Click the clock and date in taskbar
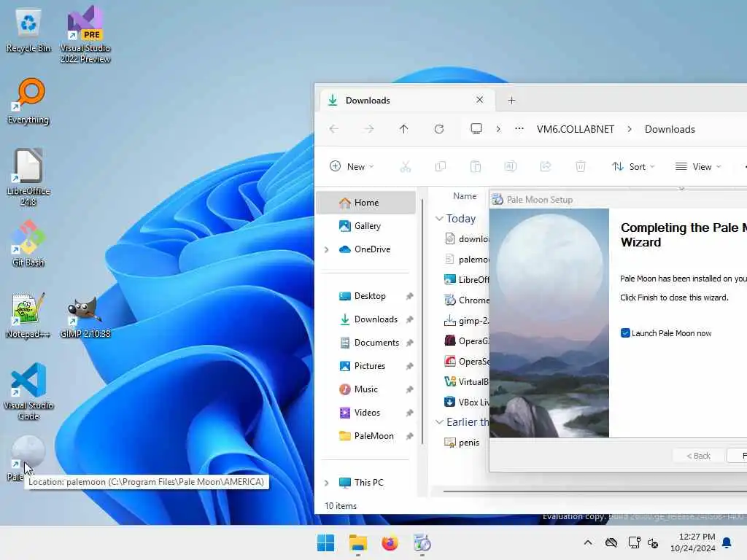The image size is (747, 560). (x=692, y=542)
